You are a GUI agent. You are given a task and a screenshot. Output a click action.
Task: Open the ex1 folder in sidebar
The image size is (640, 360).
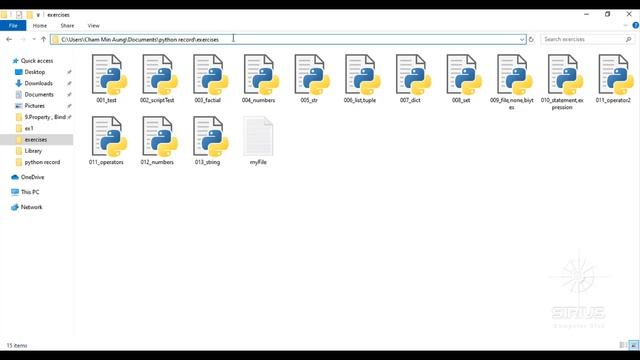coord(24,128)
